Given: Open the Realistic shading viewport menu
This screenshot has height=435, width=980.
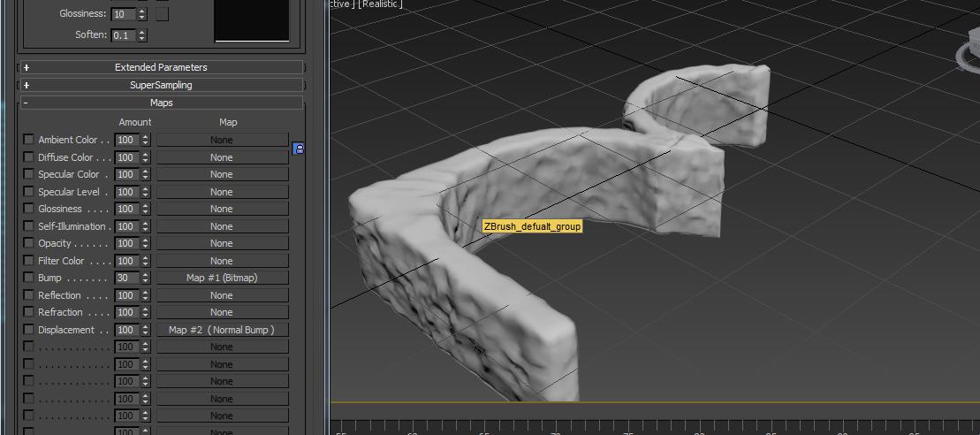Looking at the screenshot, I should 380,4.
